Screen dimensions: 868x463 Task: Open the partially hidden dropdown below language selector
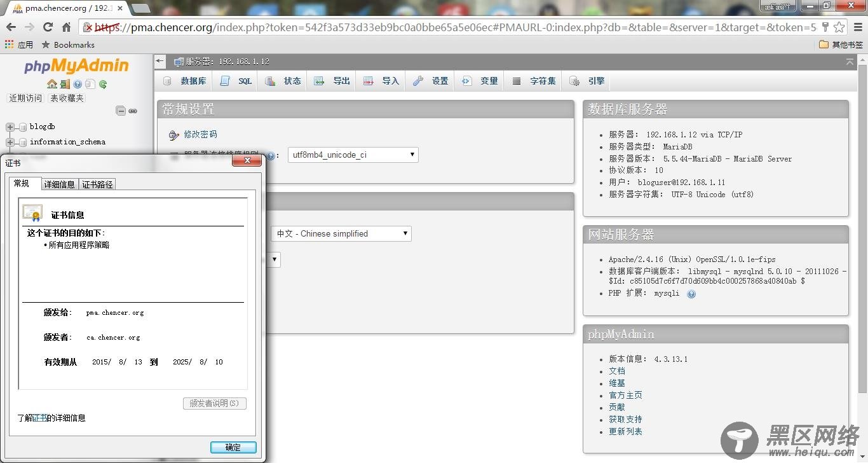(x=274, y=259)
